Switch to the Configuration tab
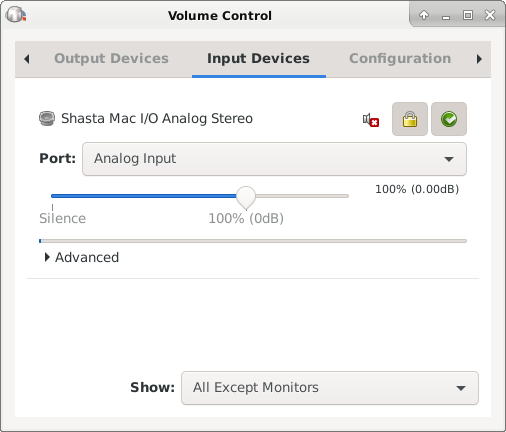Image resolution: width=506 pixels, height=432 pixels. pos(400,59)
